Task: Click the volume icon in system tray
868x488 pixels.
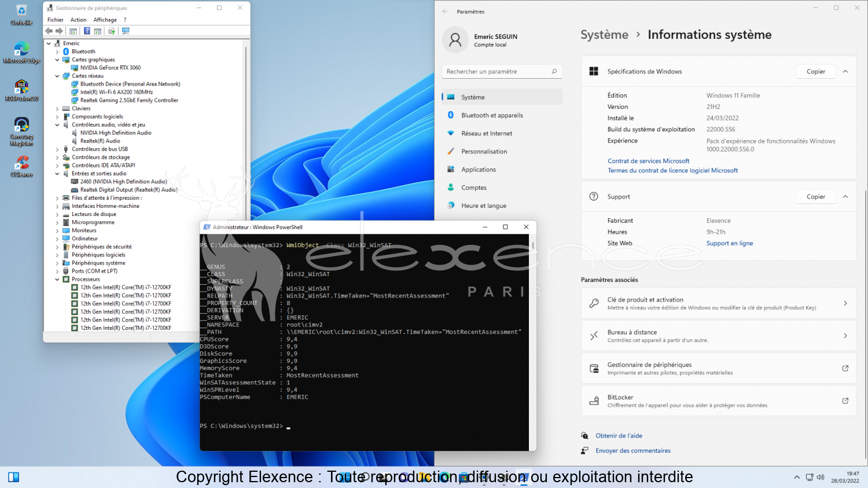Action: tap(821, 478)
